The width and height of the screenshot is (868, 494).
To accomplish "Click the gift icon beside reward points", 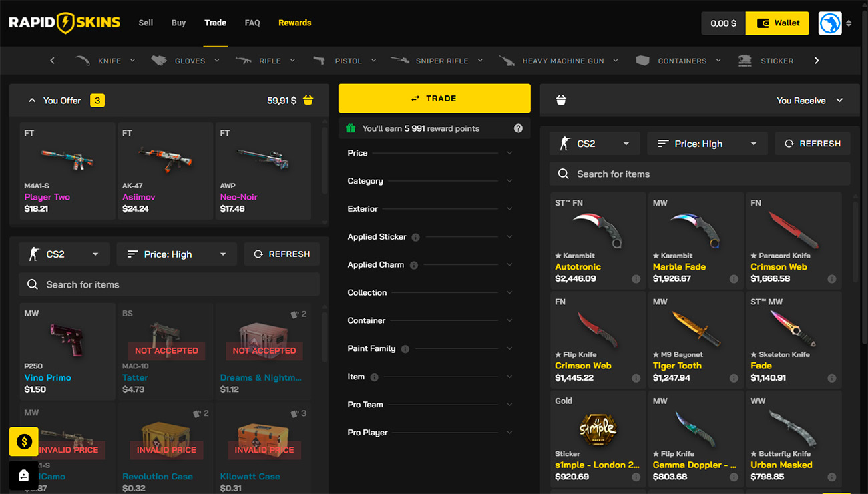I will [351, 128].
